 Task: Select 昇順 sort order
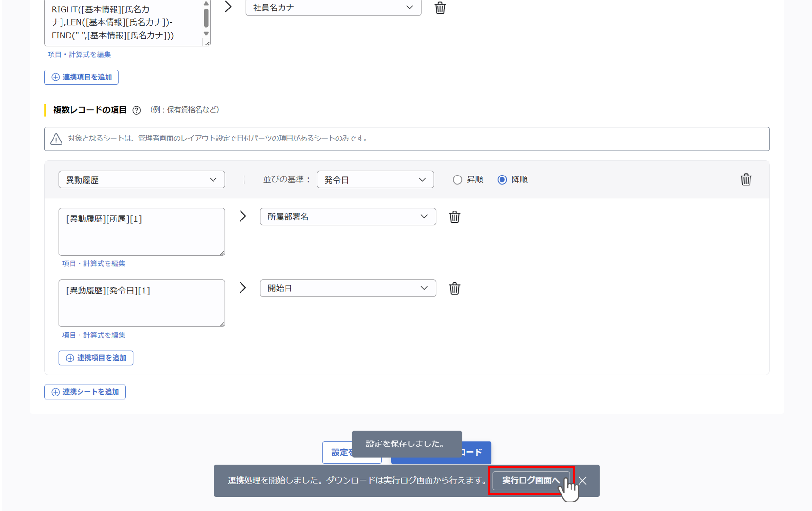click(x=457, y=180)
